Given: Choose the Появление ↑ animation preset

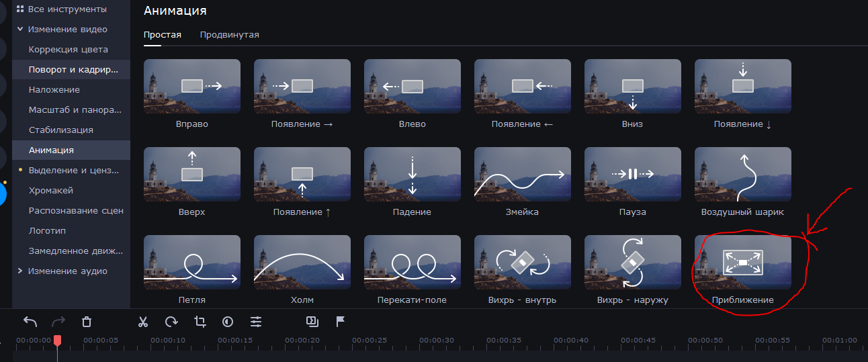Looking at the screenshot, I should coord(302,175).
